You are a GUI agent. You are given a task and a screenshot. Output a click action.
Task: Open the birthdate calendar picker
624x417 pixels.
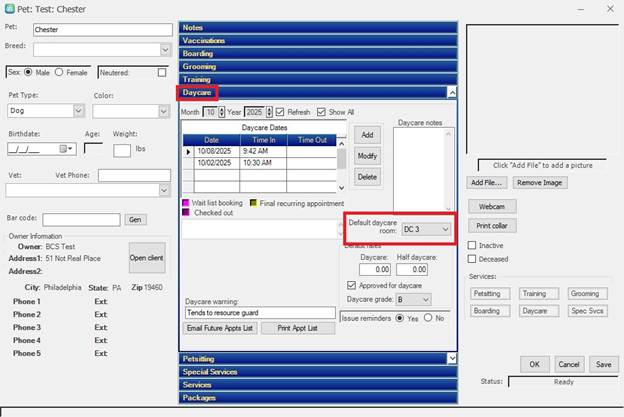(69, 149)
